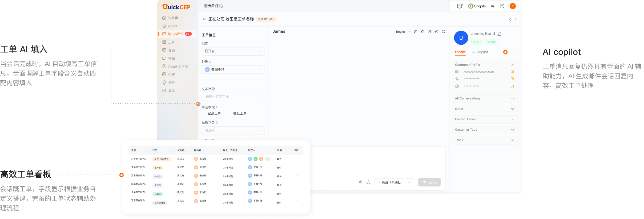Screen dimensions: 644x219
Task: Open the help question mark icon
Action: coord(502,6)
